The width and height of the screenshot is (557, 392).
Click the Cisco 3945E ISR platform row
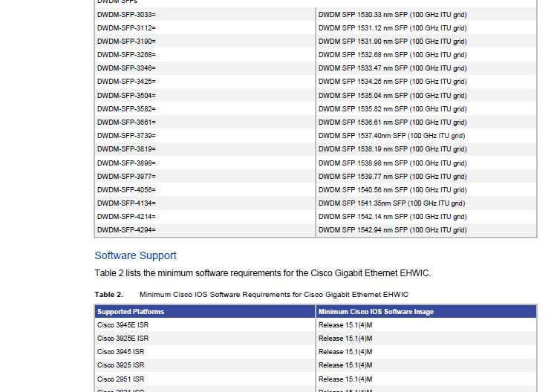pos(123,325)
